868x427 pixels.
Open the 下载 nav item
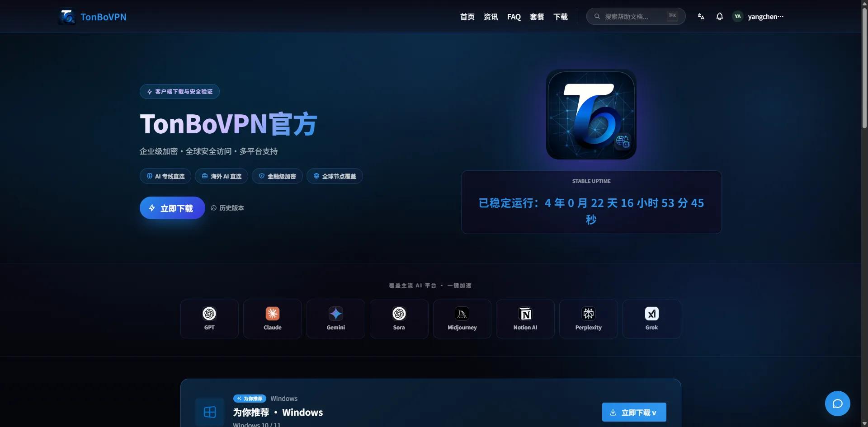coord(561,17)
